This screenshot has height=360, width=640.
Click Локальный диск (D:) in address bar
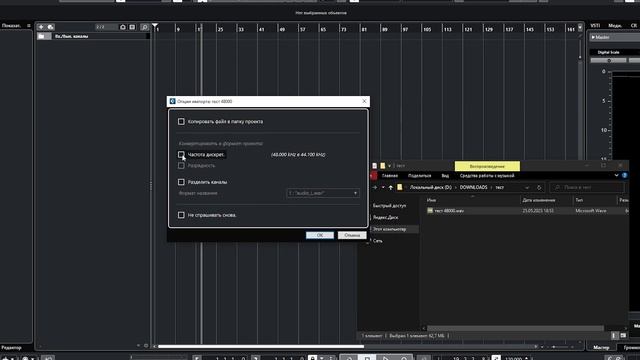coord(431,187)
